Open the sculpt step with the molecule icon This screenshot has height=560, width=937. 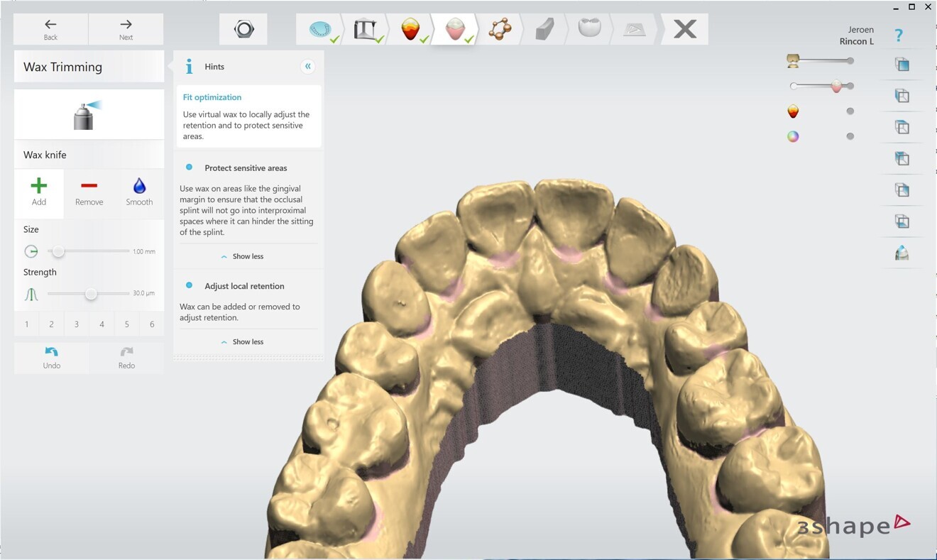coord(500,28)
